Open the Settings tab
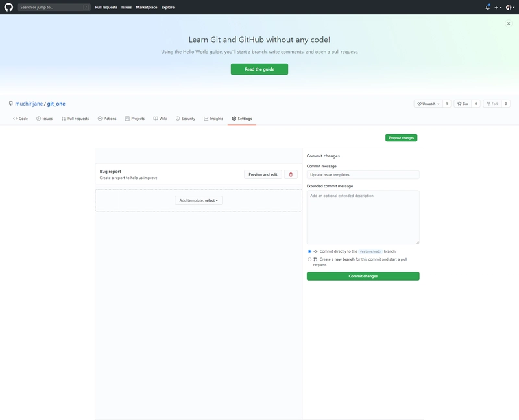 242,119
